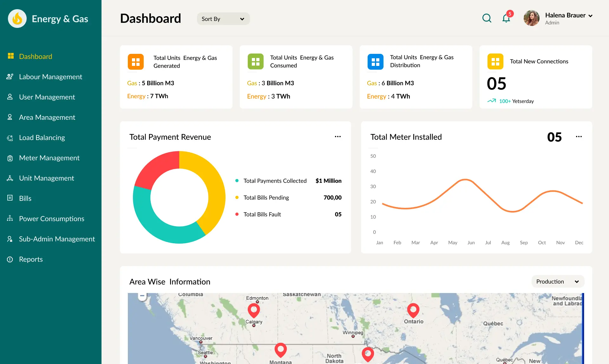
Task: Click the orange Generated units grid icon
Action: [x=135, y=61]
